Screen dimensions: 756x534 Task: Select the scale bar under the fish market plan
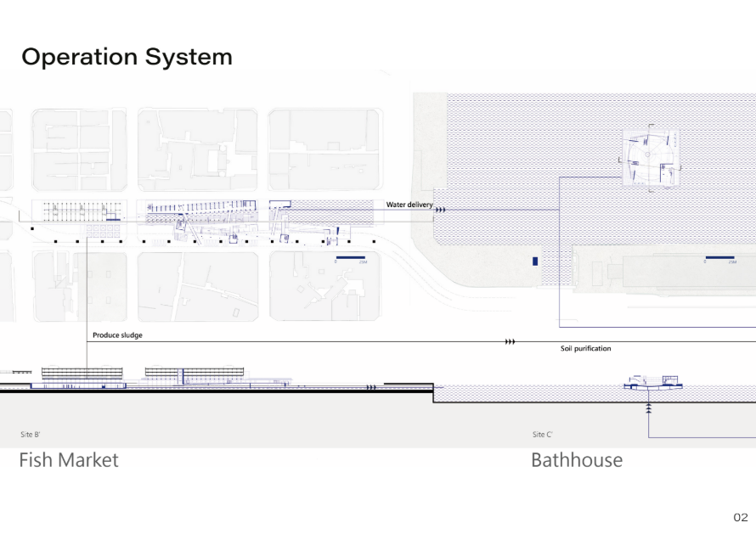pyautogui.click(x=352, y=257)
